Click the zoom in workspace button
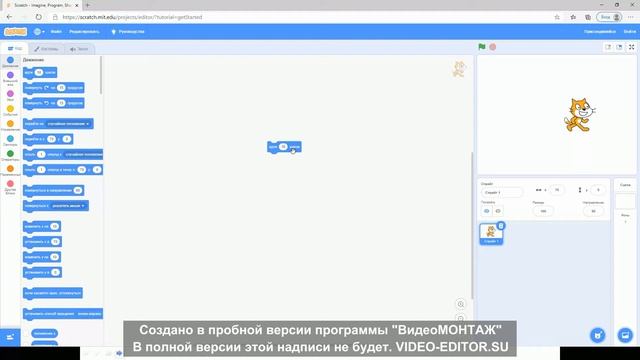 click(460, 304)
